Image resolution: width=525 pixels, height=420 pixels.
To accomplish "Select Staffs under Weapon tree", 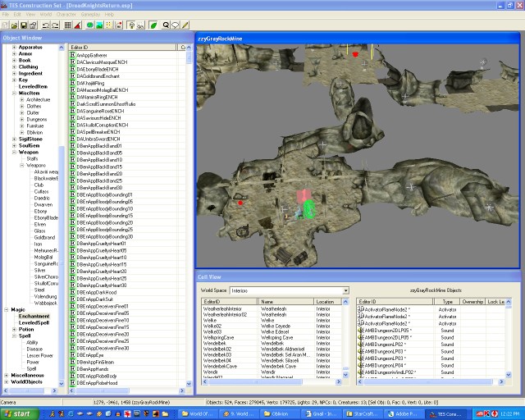I will [x=32, y=159].
